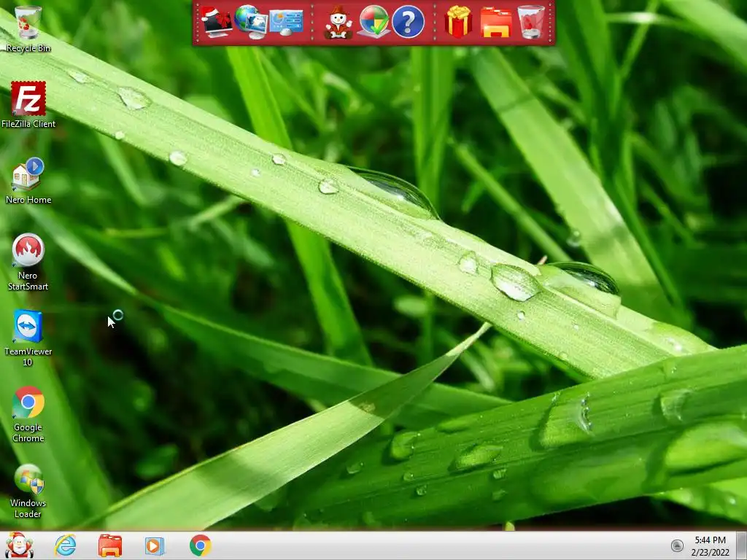Select the Nero StartSmart desktop icon
Viewport: 747px width, 560px height.
tap(28, 262)
